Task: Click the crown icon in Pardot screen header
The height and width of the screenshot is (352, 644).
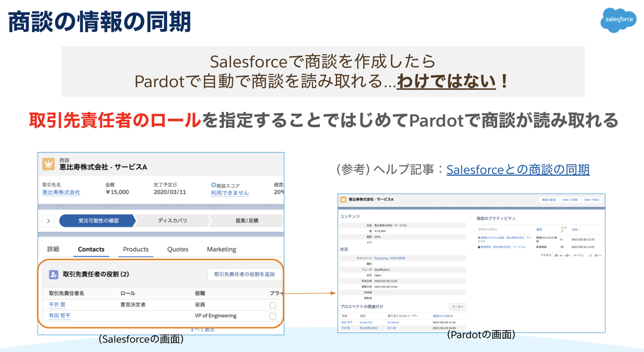Action: (x=343, y=200)
